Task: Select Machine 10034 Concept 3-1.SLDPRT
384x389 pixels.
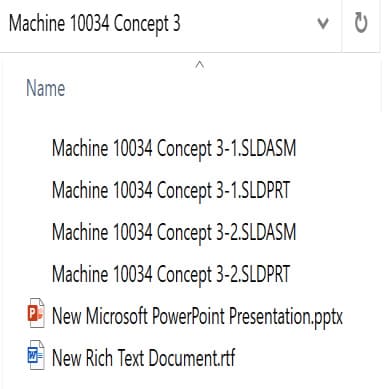Action: (x=171, y=190)
